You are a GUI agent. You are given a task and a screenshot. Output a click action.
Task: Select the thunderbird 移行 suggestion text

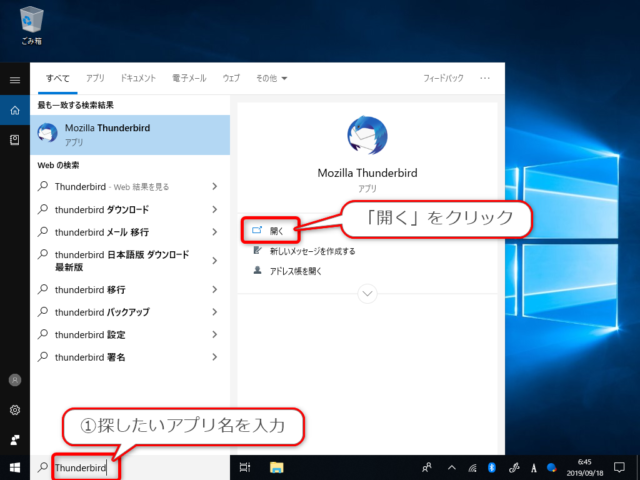click(90, 289)
